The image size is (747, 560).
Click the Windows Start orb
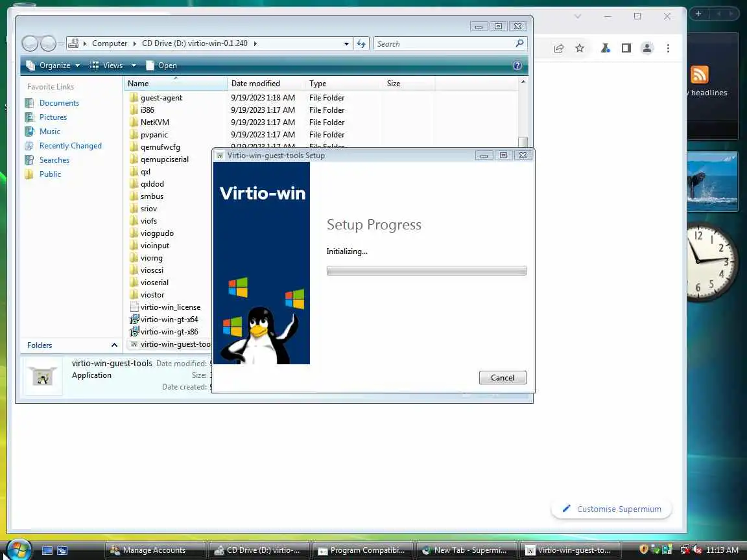pyautogui.click(x=18, y=550)
